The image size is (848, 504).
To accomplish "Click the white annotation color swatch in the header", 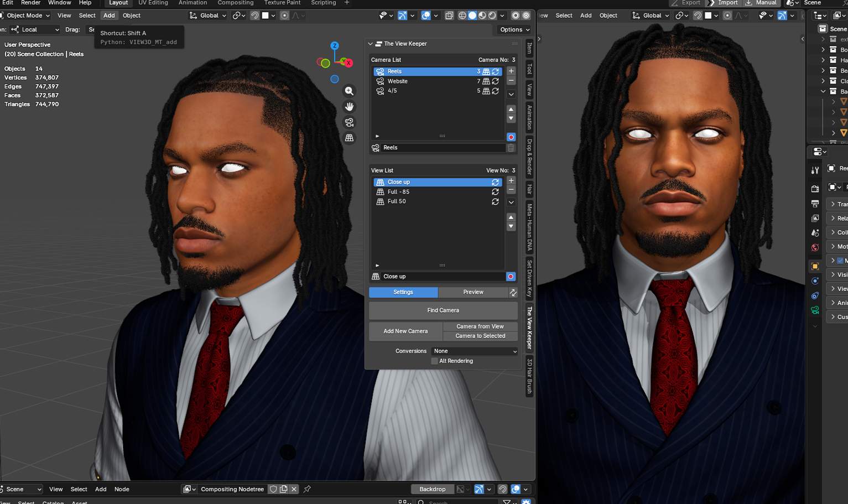I will click(x=265, y=15).
